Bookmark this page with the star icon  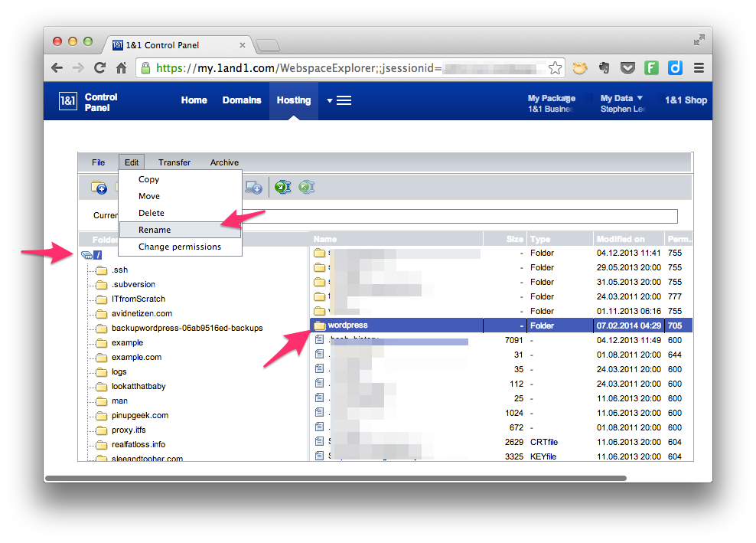coord(555,68)
